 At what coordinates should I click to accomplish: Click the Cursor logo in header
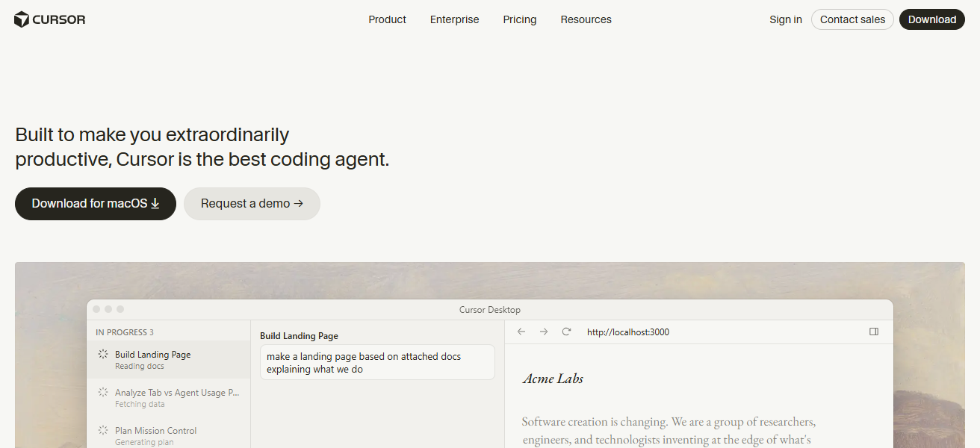(50, 19)
